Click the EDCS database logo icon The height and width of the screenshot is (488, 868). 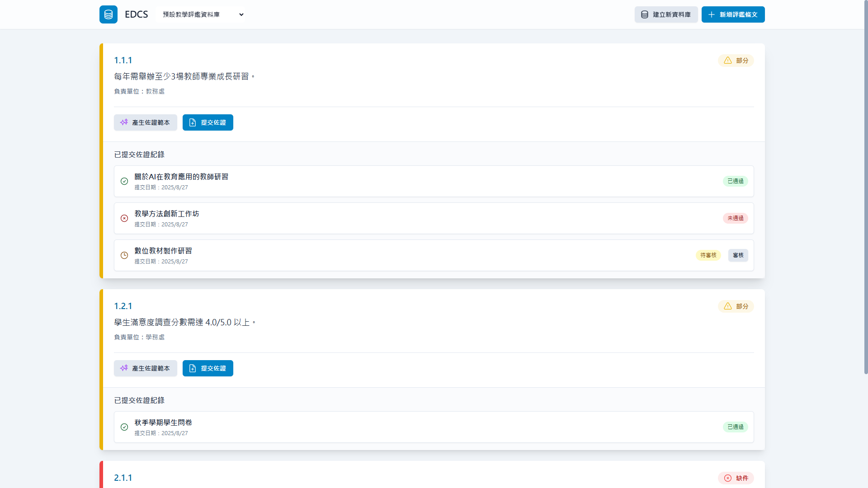tap(108, 14)
